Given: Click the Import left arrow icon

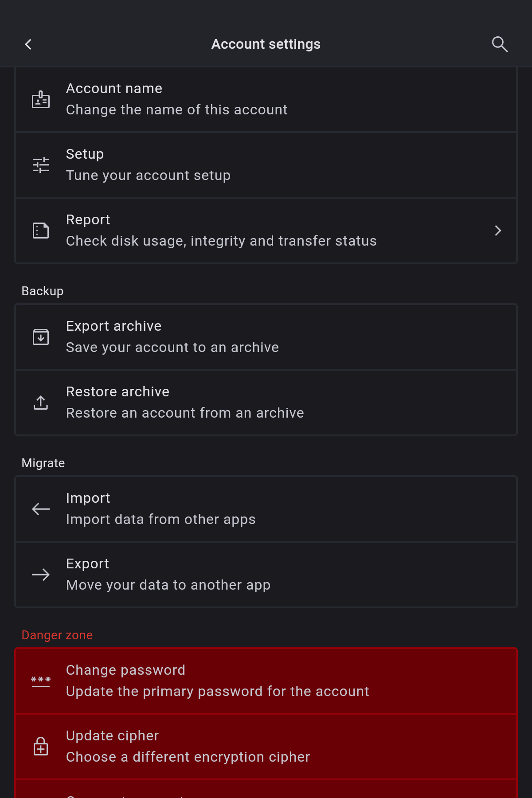Looking at the screenshot, I should pyautogui.click(x=41, y=509).
